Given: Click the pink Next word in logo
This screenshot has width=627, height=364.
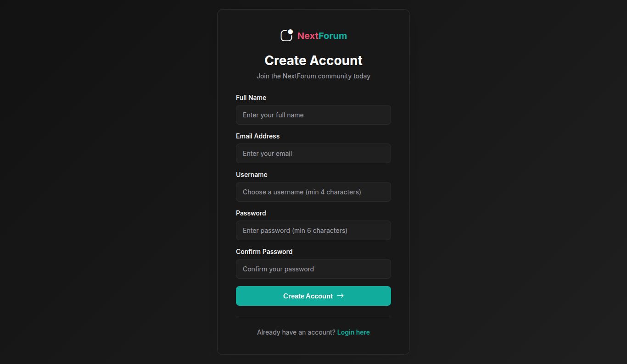Looking at the screenshot, I should tap(308, 36).
